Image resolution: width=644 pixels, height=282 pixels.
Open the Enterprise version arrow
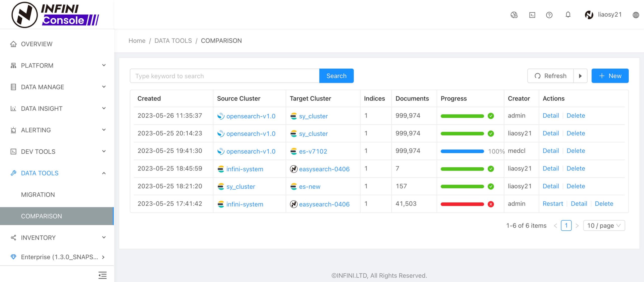tap(103, 257)
